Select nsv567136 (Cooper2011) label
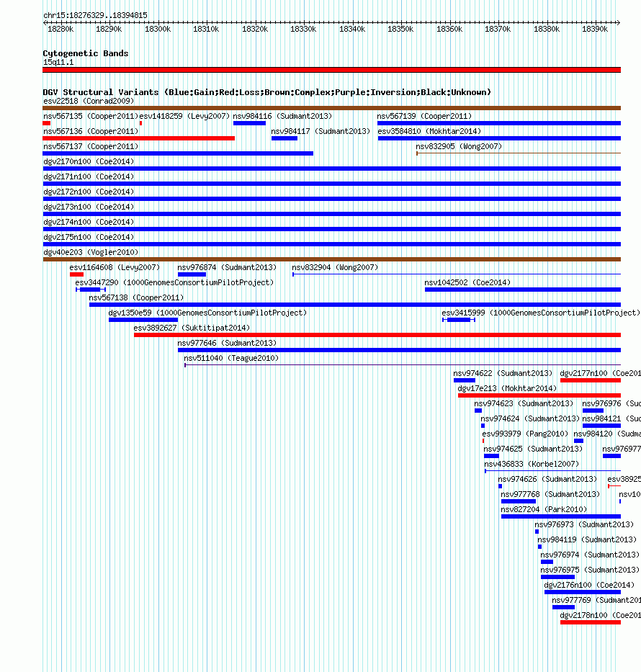 click(91, 131)
